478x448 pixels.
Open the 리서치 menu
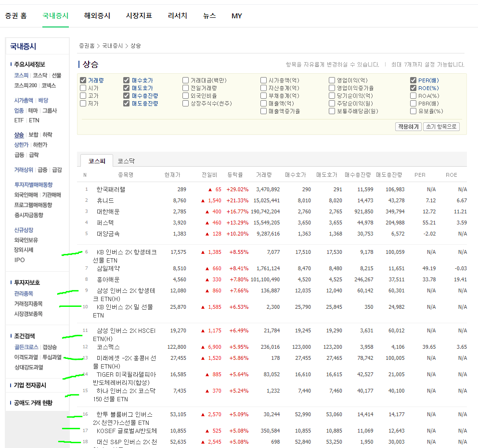click(x=178, y=16)
